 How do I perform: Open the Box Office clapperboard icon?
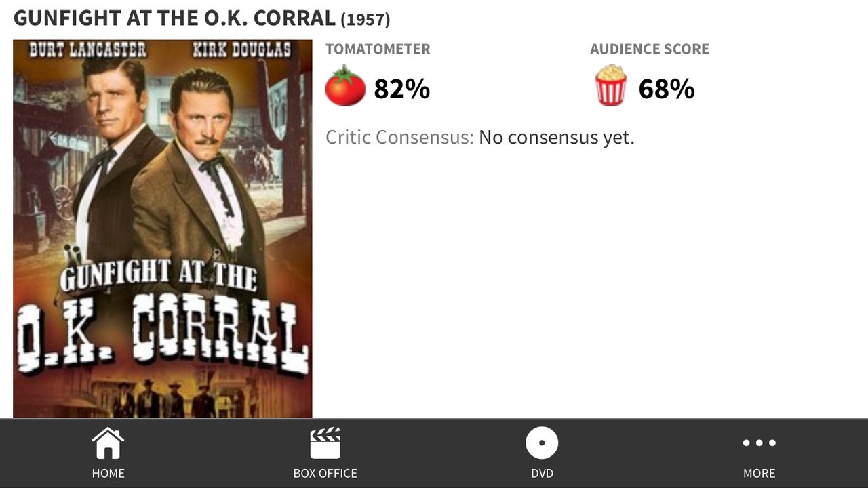(x=325, y=443)
